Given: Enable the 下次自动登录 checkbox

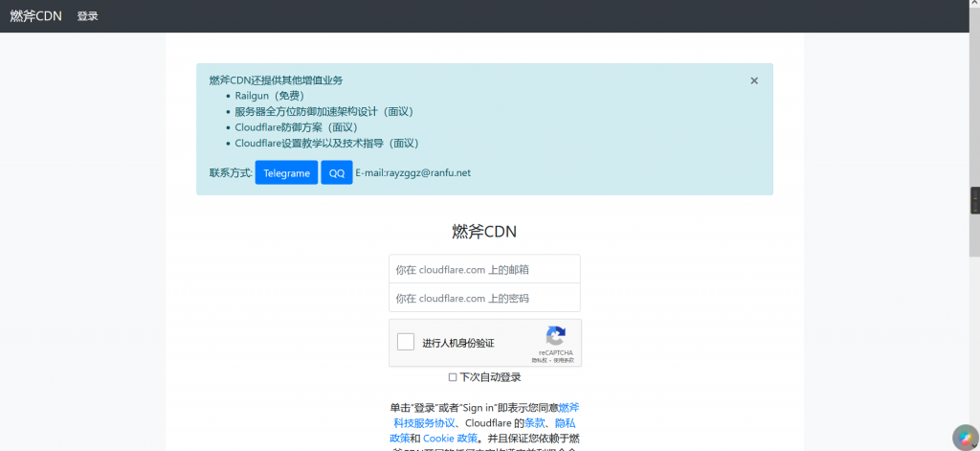Looking at the screenshot, I should tap(453, 377).
